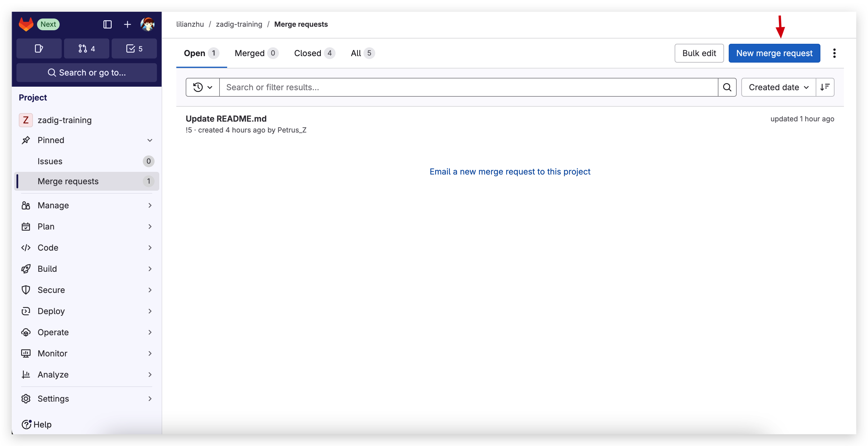Switch to the Open tab

click(202, 53)
